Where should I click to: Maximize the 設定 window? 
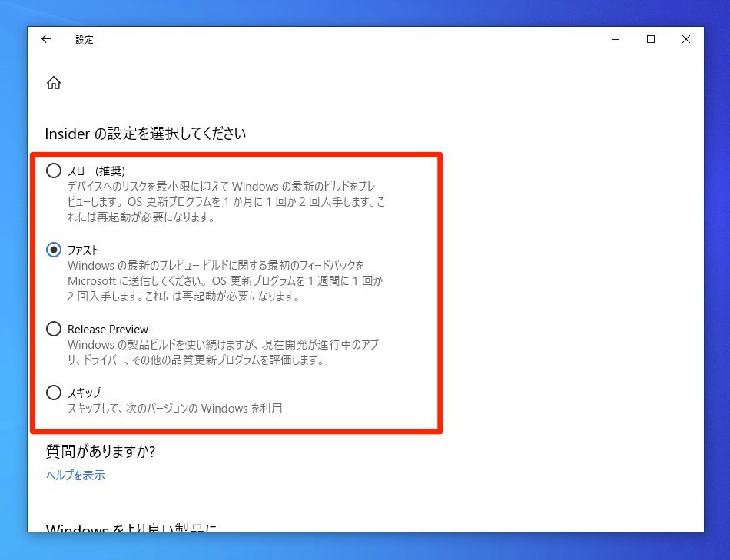pyautogui.click(x=651, y=40)
